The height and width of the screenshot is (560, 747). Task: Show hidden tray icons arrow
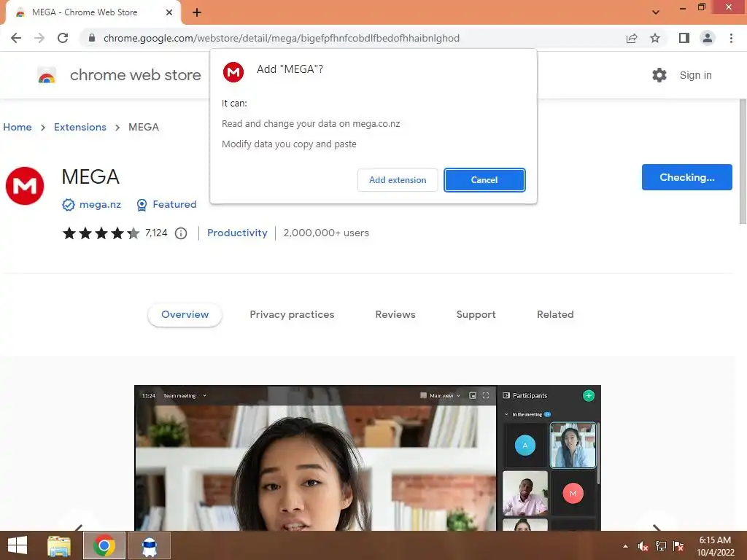pyautogui.click(x=625, y=546)
